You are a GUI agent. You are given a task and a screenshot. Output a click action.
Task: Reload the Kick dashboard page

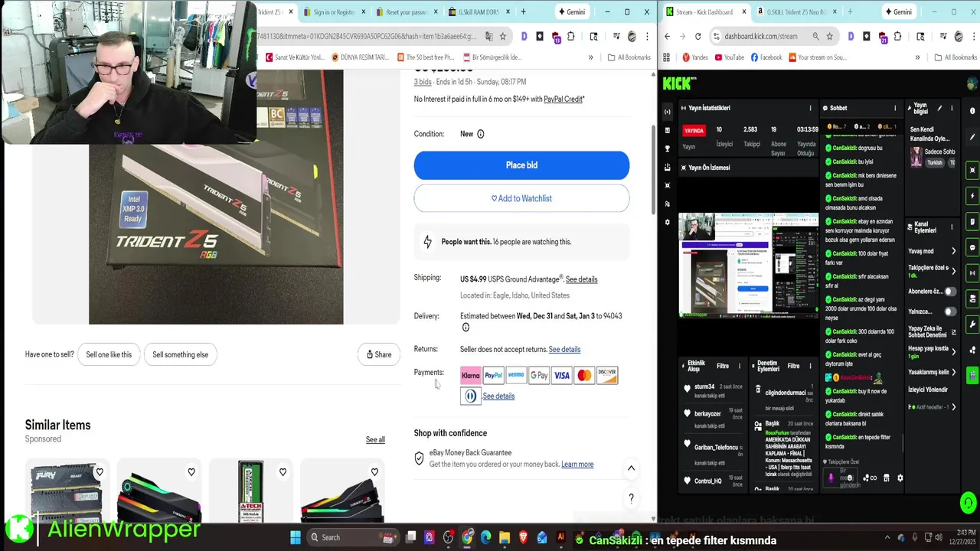pos(697,36)
